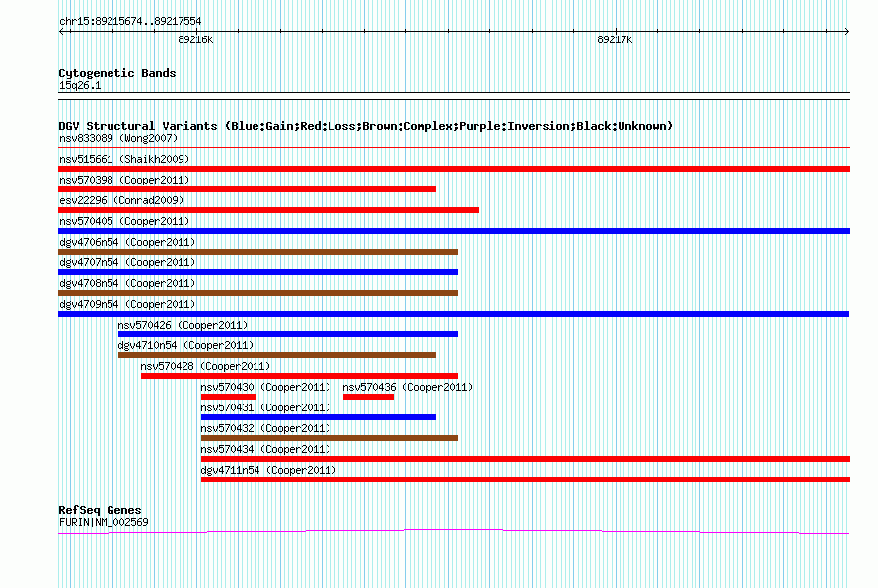This screenshot has height=588, width=878.
Task: Click the magenta FURIN gene line
Action: [x=454, y=531]
